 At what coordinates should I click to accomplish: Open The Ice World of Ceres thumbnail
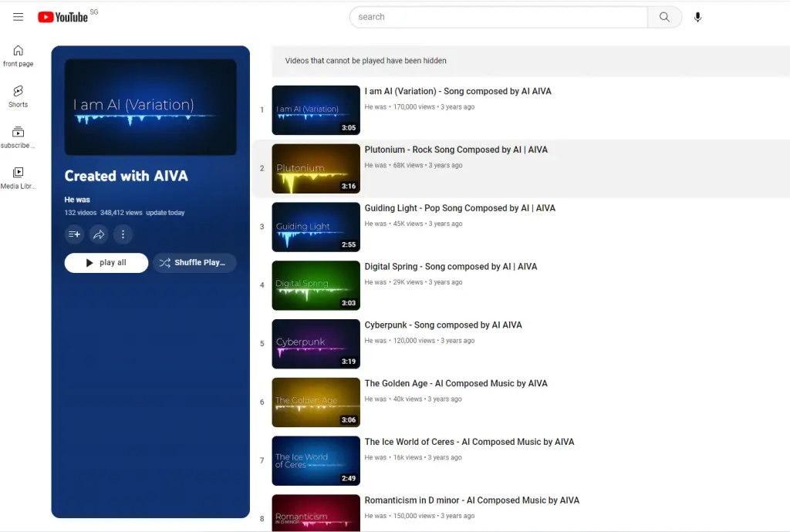click(316, 460)
